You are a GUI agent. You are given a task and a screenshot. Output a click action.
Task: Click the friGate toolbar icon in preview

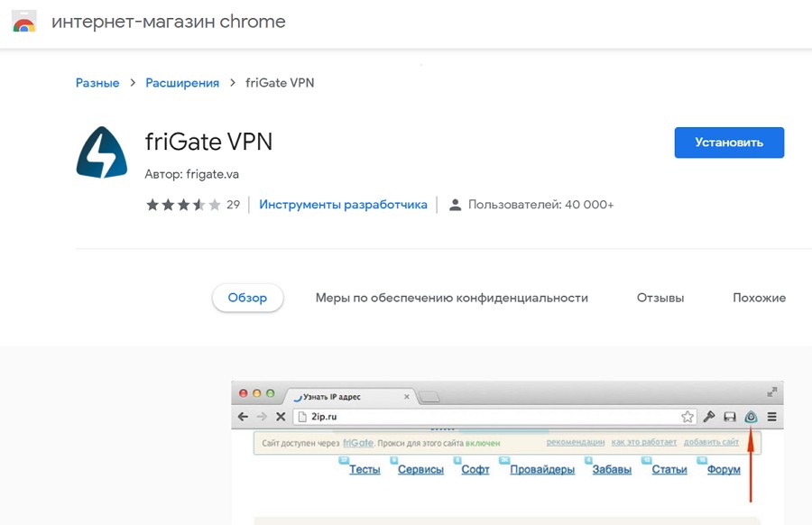751,416
